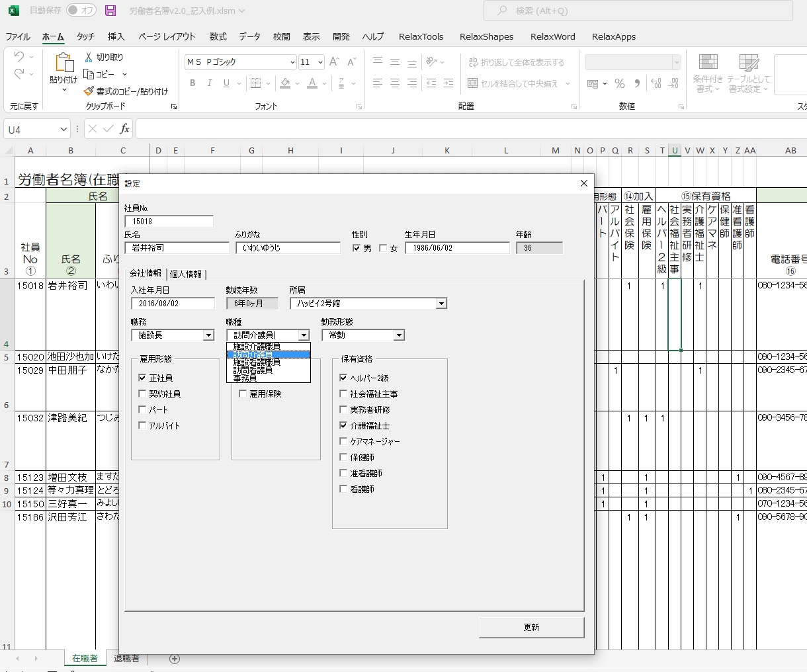Screen dimensions: 807x672
Task: Click the Borders icon in font group
Action: click(x=255, y=83)
